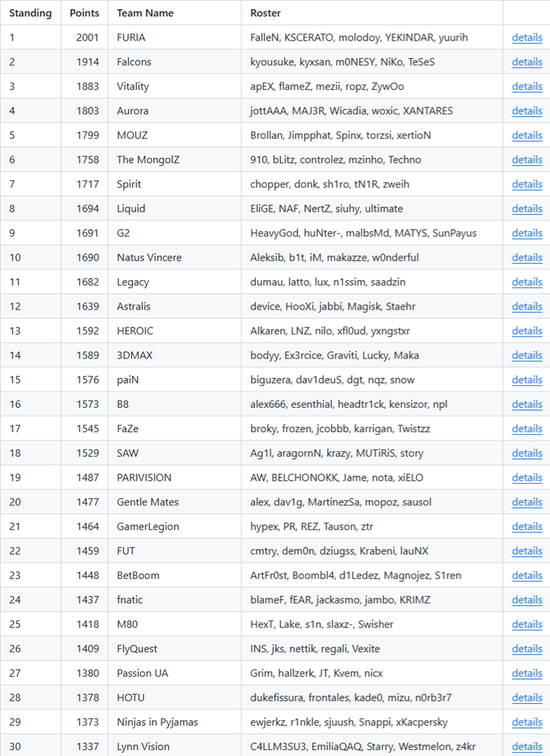Screen dimensions: 550x756
Task: Open details link for Falcons
Action: [x=527, y=62]
